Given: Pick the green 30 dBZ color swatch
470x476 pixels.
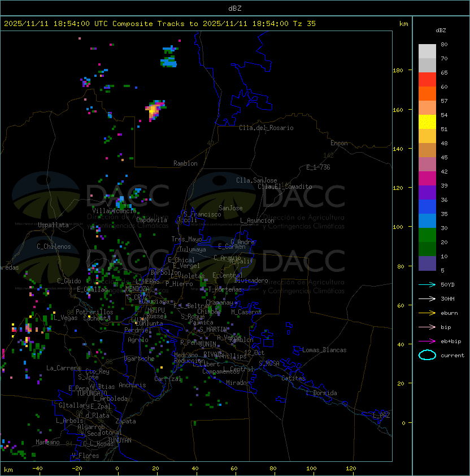Looking at the screenshot, I should tap(427, 235).
